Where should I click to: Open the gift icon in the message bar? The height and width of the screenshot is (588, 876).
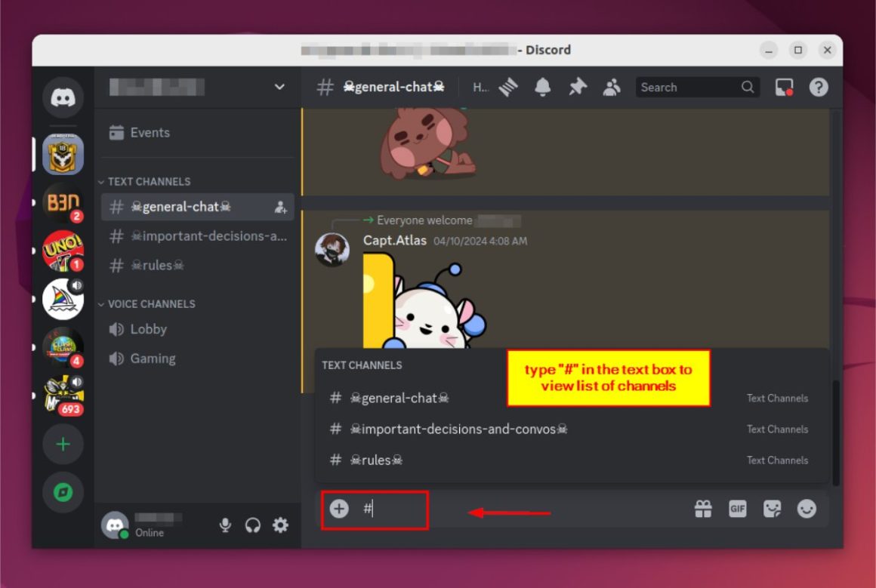[x=703, y=509]
